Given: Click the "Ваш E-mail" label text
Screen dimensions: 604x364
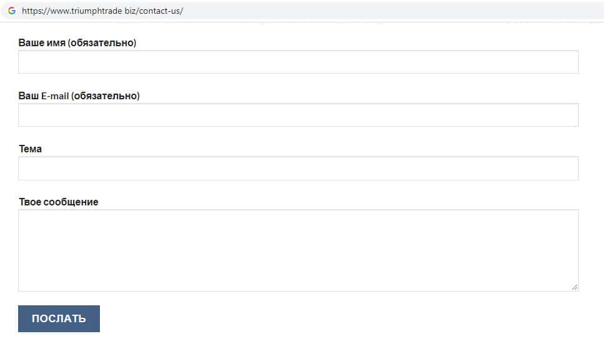Looking at the screenshot, I should pyautogui.click(x=44, y=96).
